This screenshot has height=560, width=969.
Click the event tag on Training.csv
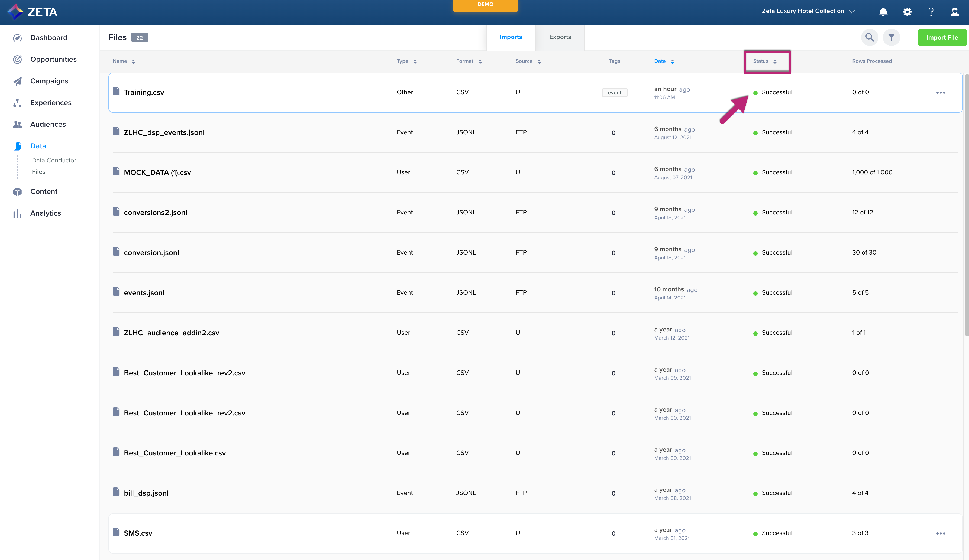(x=615, y=93)
